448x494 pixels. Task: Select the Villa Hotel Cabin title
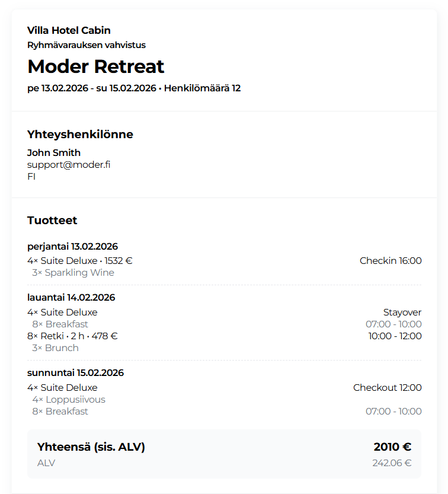click(x=69, y=30)
